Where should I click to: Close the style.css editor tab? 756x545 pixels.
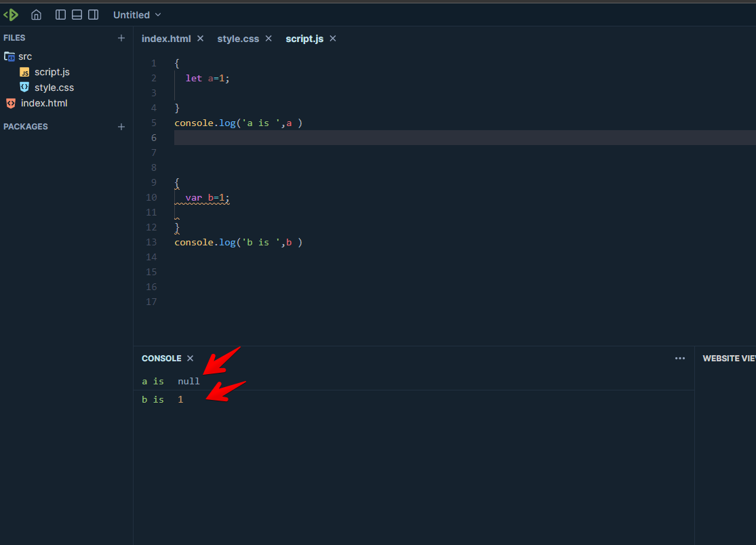[268, 39]
